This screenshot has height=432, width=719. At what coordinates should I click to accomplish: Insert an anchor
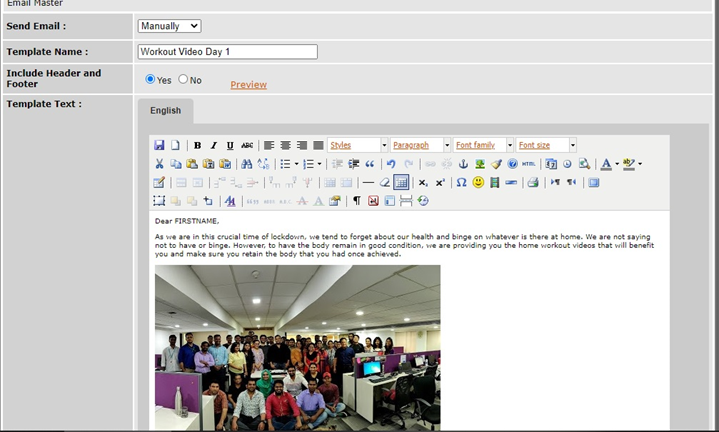(x=464, y=164)
